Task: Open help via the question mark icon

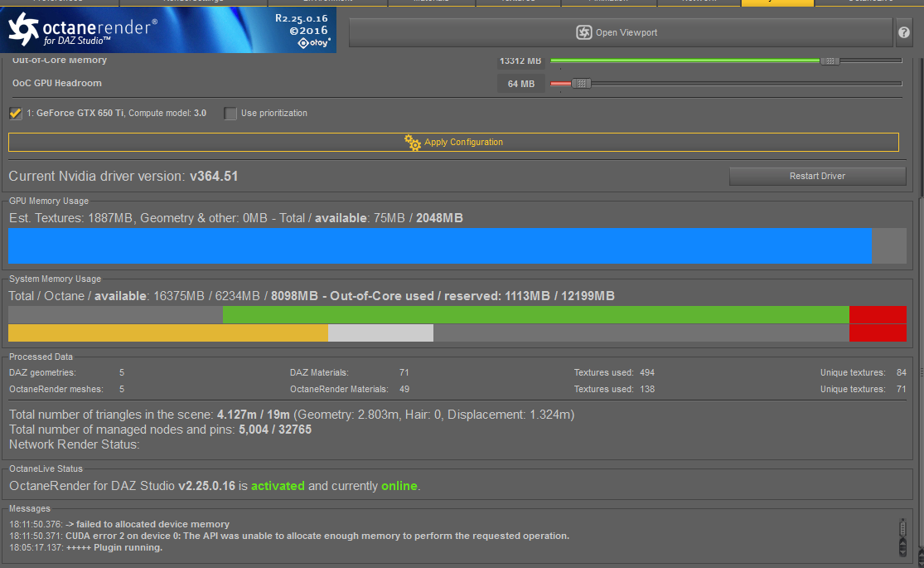Action: click(x=904, y=32)
